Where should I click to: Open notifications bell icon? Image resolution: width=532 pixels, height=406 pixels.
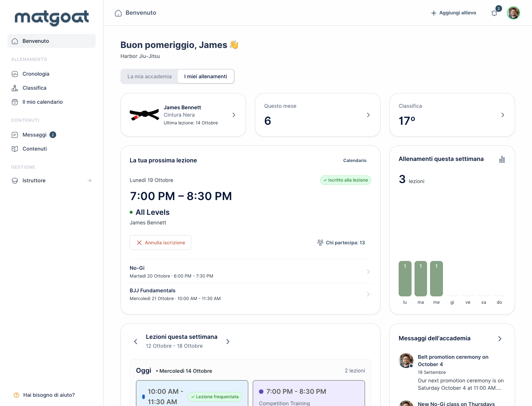tap(494, 13)
